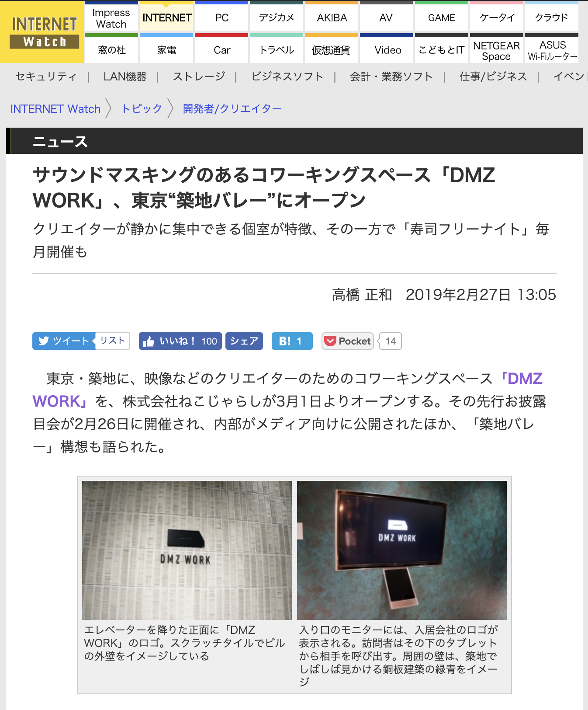The height and width of the screenshot is (710, 588).
Task: Open the Car tab
Action: [221, 49]
